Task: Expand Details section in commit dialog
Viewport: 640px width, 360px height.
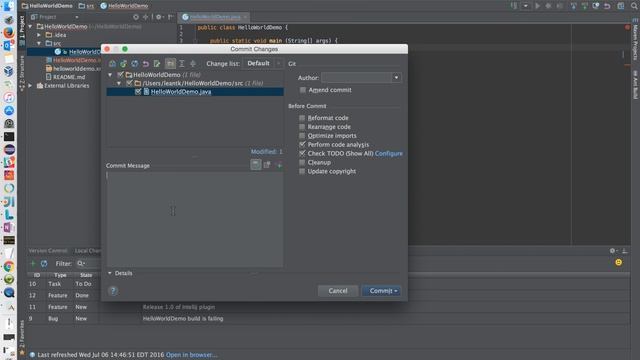Action: tap(110, 273)
